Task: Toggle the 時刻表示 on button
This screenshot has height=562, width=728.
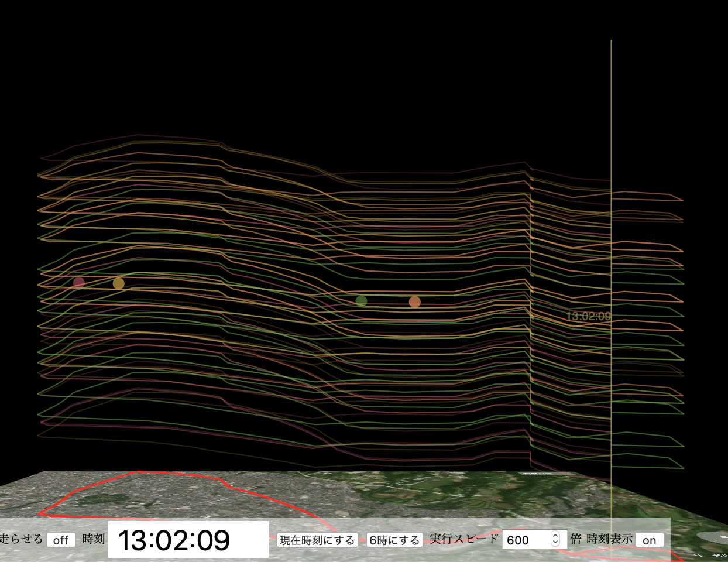Action: (x=649, y=540)
